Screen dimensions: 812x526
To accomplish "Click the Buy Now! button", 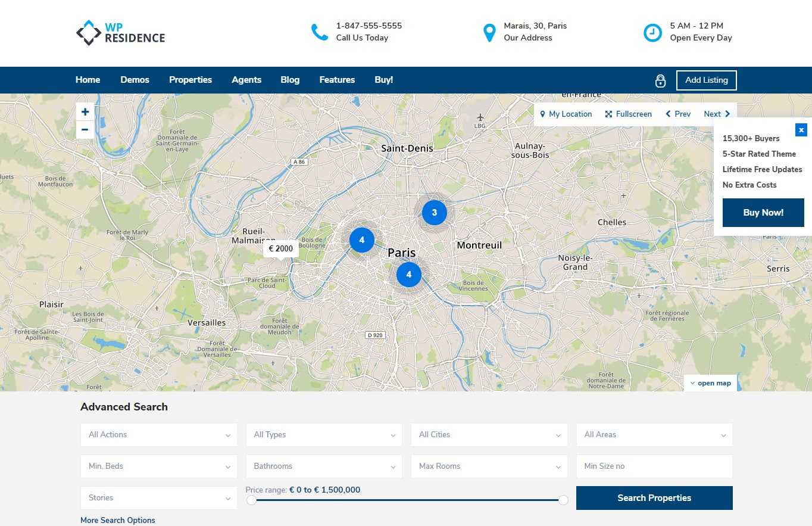I will point(763,213).
